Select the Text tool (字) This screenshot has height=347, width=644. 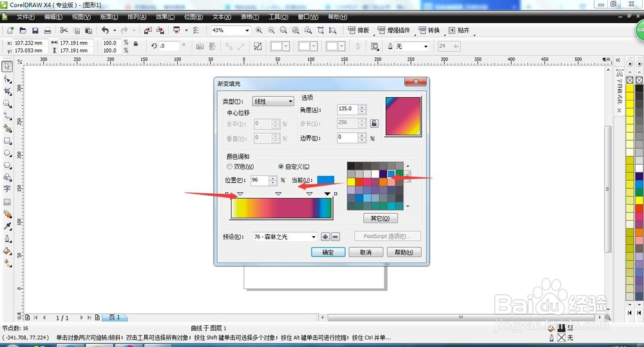(7, 189)
